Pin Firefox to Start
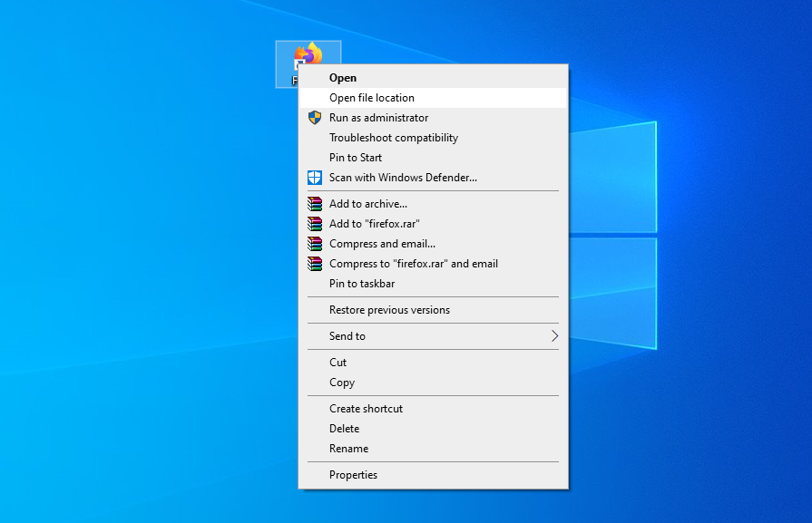 pos(356,158)
